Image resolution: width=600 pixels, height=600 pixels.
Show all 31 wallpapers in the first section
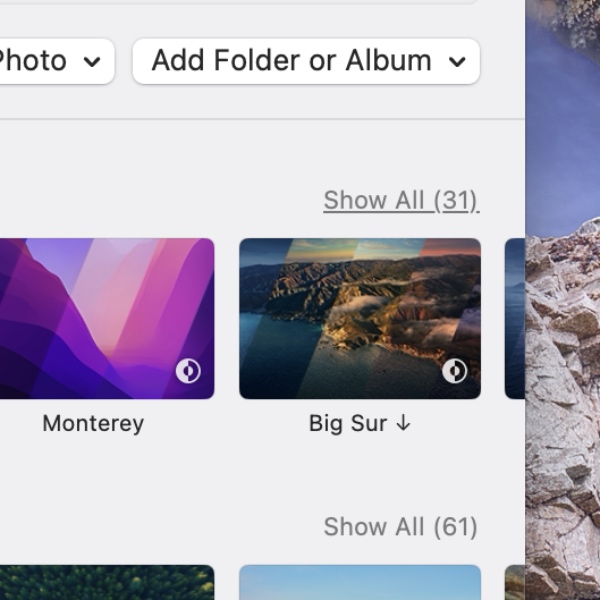point(401,201)
